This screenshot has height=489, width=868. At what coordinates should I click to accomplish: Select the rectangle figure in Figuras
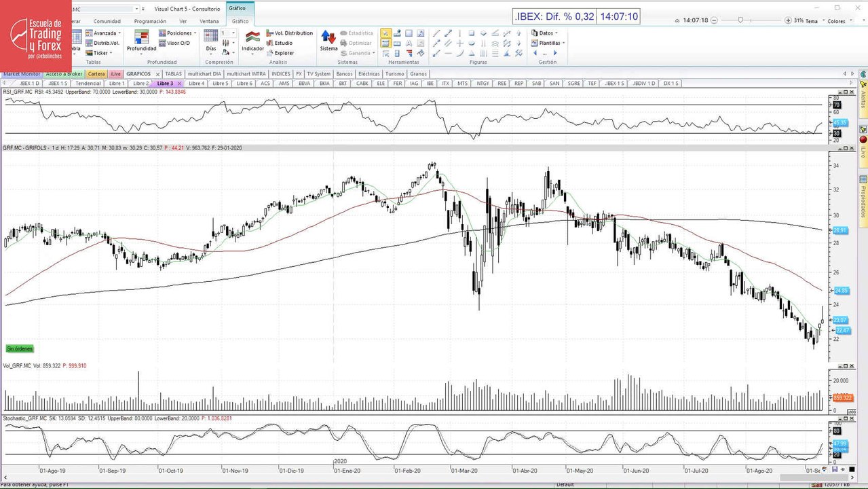[472, 33]
